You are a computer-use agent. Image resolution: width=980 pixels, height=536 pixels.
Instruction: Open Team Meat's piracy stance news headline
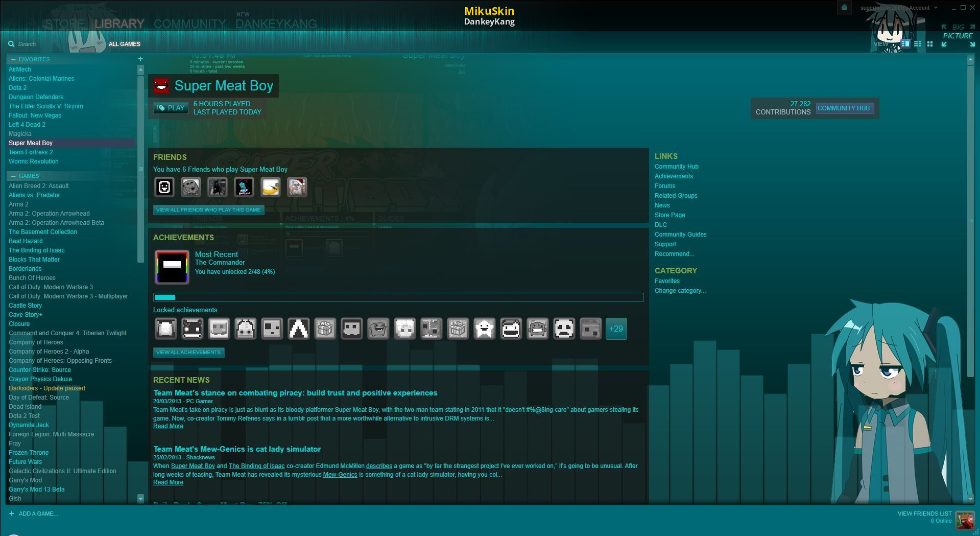pyautogui.click(x=295, y=393)
